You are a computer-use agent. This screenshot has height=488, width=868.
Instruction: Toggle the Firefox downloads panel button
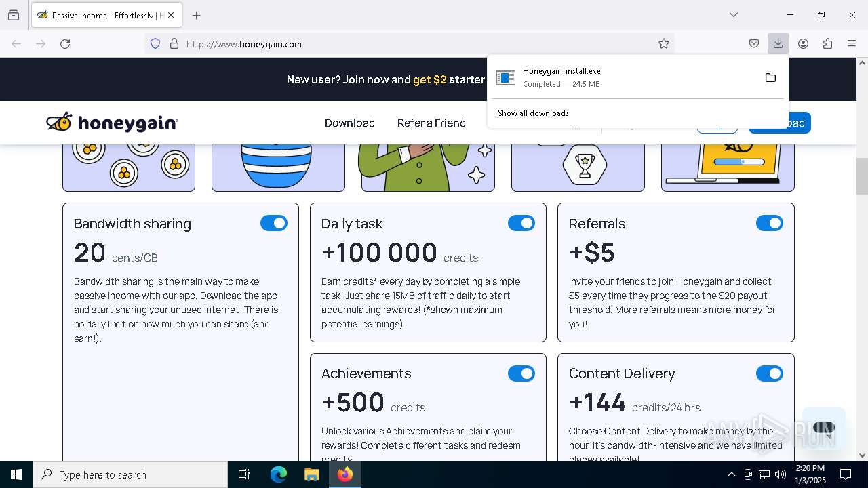778,43
